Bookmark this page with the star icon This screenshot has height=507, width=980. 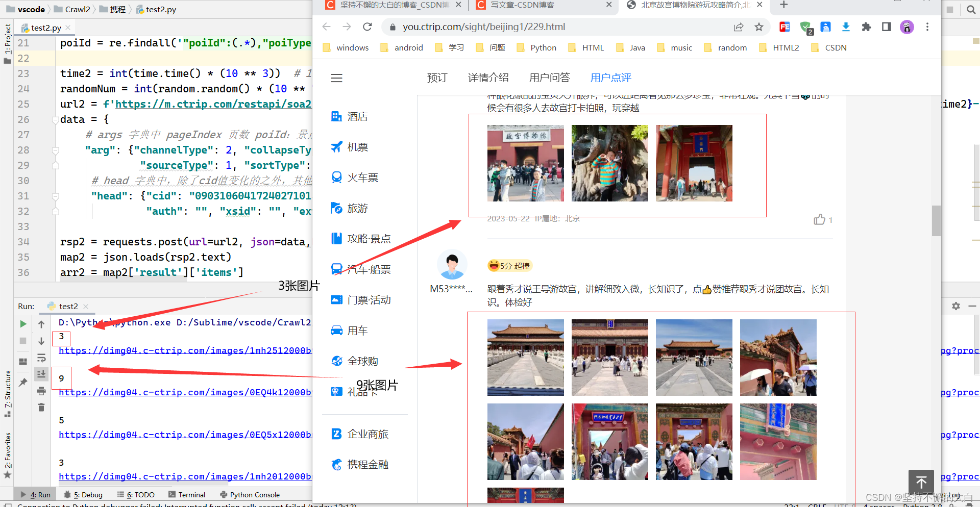tap(759, 27)
